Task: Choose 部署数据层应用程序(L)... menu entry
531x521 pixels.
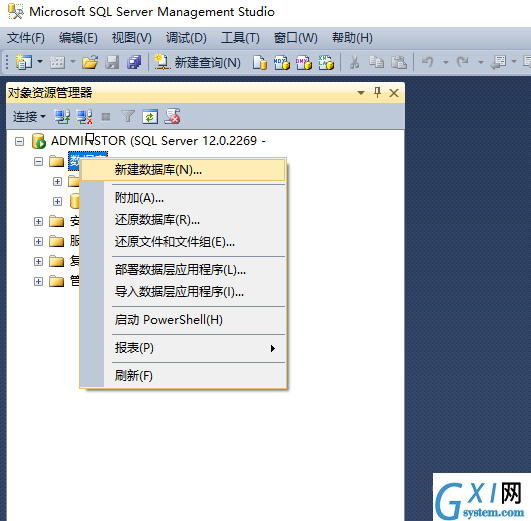Action: tap(183, 270)
